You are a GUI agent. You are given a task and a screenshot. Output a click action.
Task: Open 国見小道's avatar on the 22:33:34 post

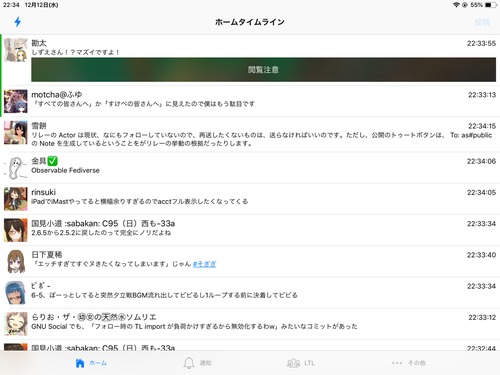point(16,230)
